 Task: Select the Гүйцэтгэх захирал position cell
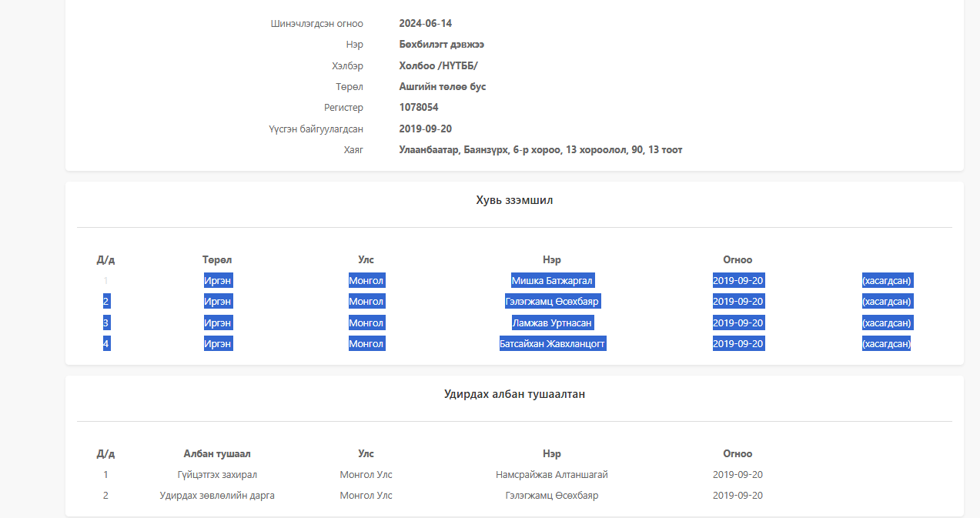point(216,474)
